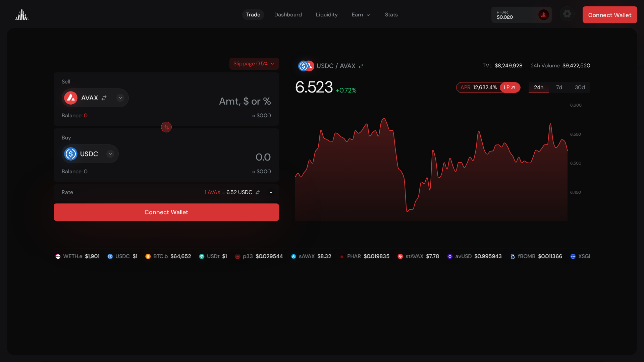Viewport: 644px width, 362px height.
Task: Click the AVAX token logo in Sell box
Action: [x=71, y=98]
